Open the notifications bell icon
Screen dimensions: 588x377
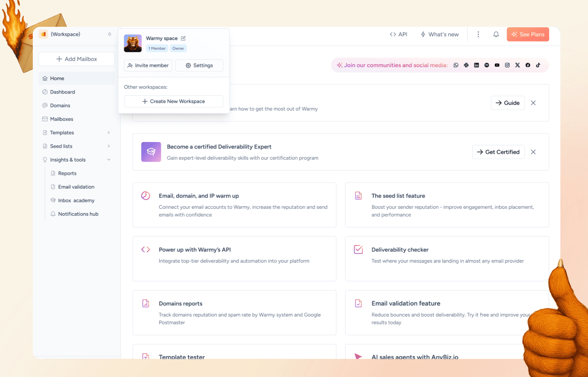(496, 34)
